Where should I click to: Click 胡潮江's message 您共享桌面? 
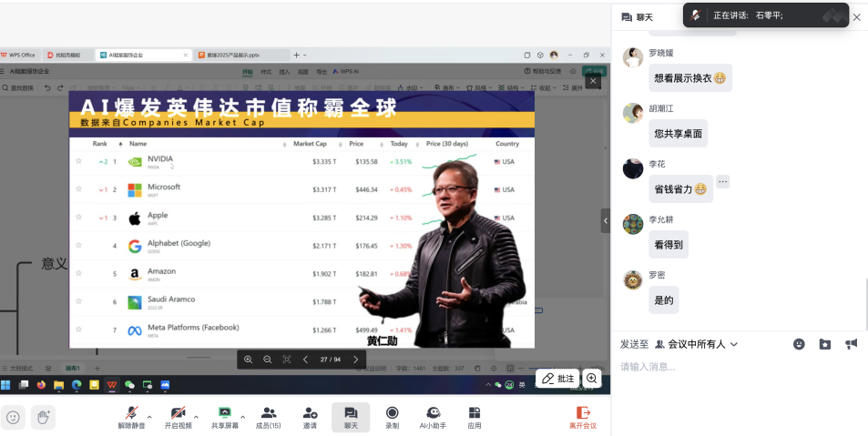679,133
